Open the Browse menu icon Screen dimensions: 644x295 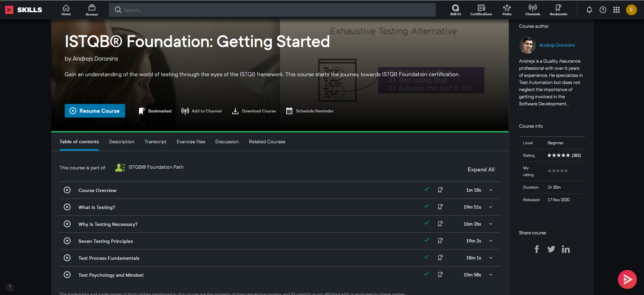pyautogui.click(x=92, y=10)
